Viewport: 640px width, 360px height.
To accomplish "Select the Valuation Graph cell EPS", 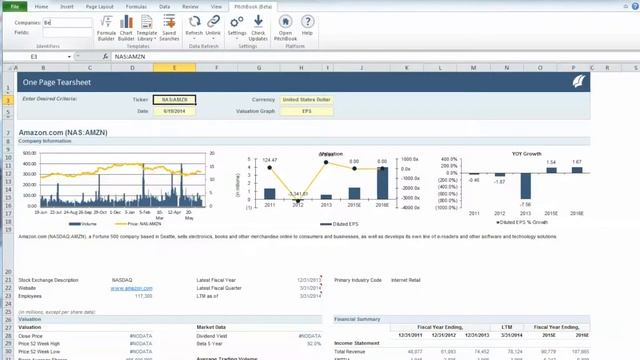I will coord(307,111).
